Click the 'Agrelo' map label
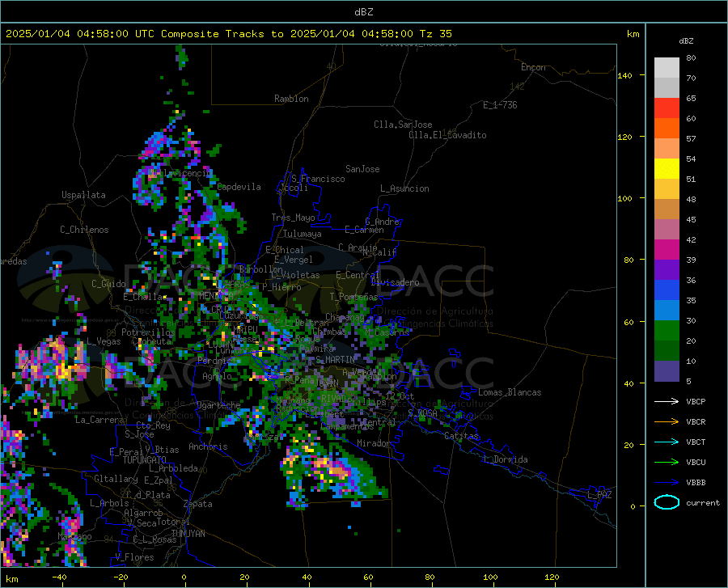Screen dimensions: 728x588 tap(217, 376)
